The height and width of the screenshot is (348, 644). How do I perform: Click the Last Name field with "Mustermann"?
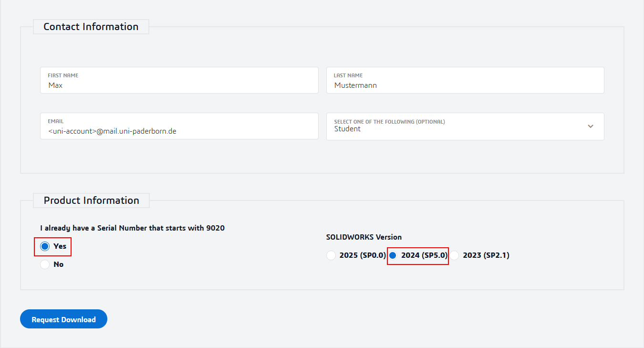tap(465, 85)
